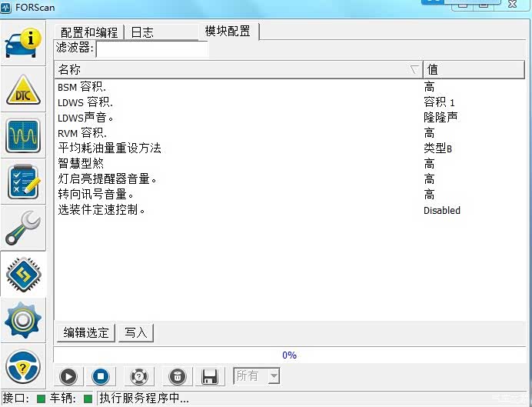Select the 灯启亮提醒器音量 row
The height and width of the screenshot is (407, 532).
pos(290,179)
